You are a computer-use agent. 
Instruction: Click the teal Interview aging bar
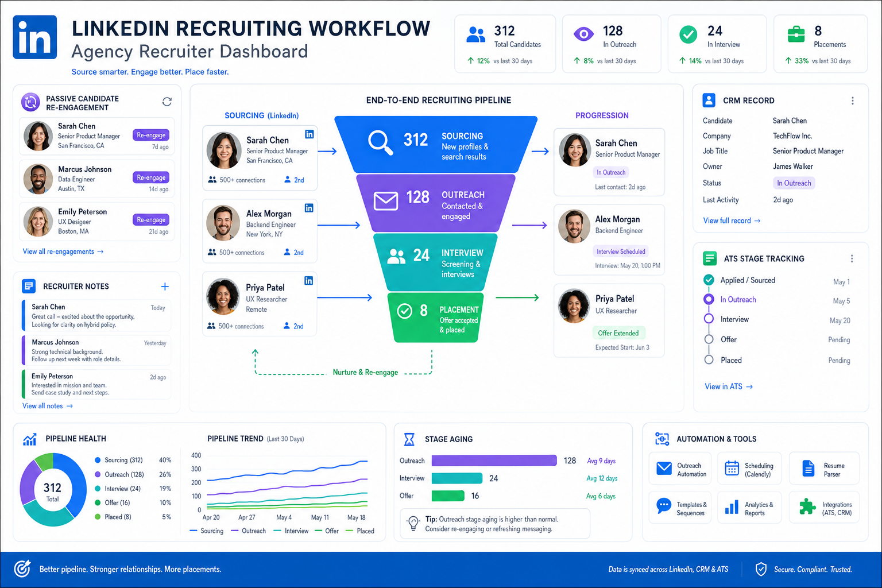pyautogui.click(x=457, y=478)
